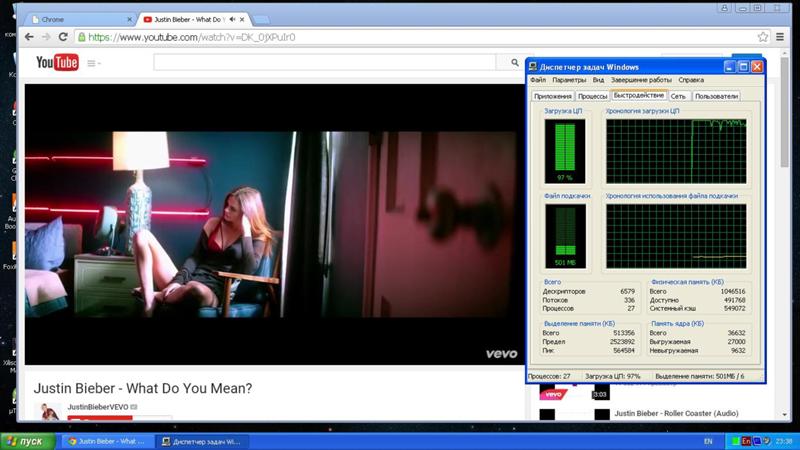Click the Невыгружаемая value 9632

738,351
